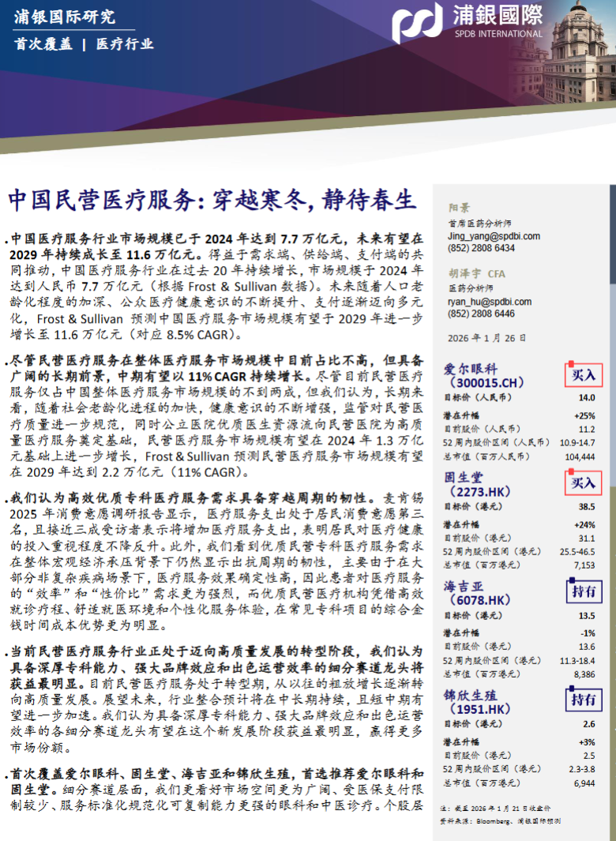Click the 持有 rating badge for 海吉亚
The image size is (616, 841).
pyautogui.click(x=584, y=591)
